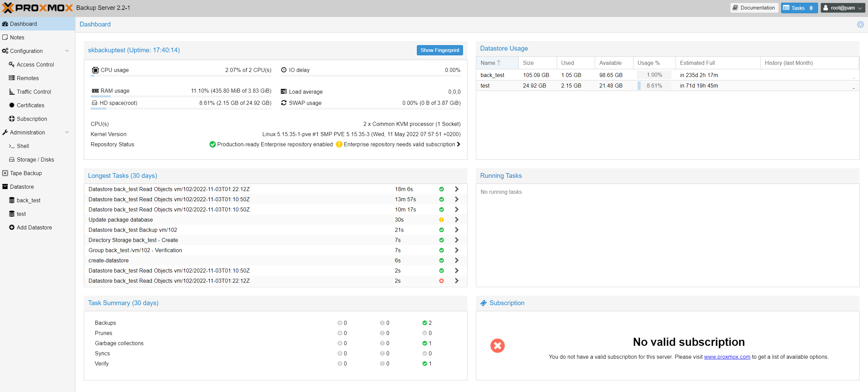Screen dimensions: 868x392
Task: Open the Tasks button in header
Action: (x=799, y=8)
